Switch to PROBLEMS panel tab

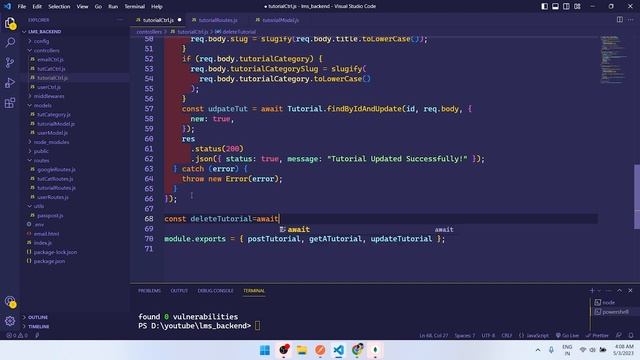149,291
